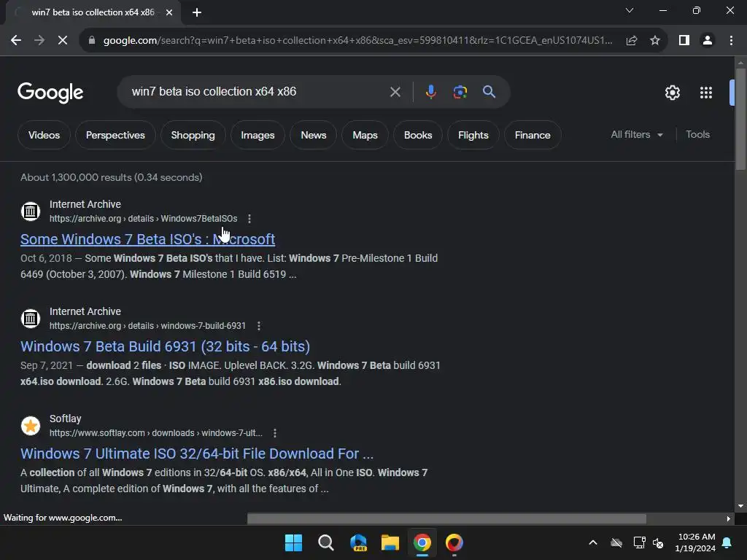Open Google quick settings gear
The width and height of the screenshot is (747, 560).
click(672, 93)
